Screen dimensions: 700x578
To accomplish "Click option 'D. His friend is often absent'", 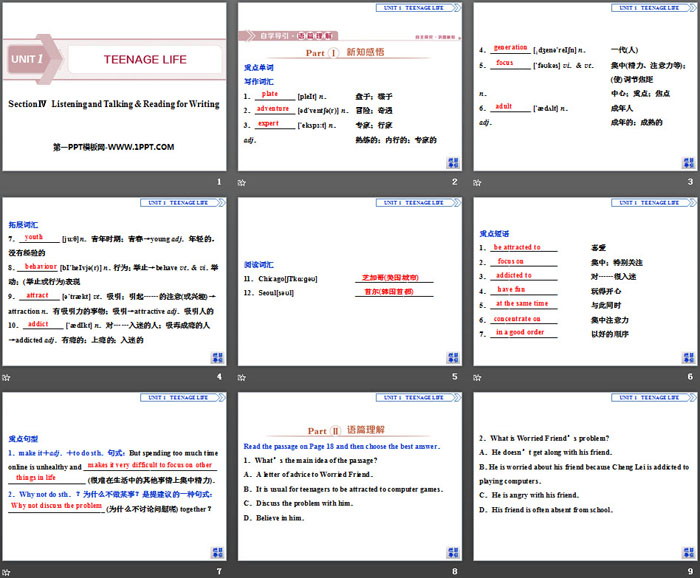I will (x=546, y=510).
